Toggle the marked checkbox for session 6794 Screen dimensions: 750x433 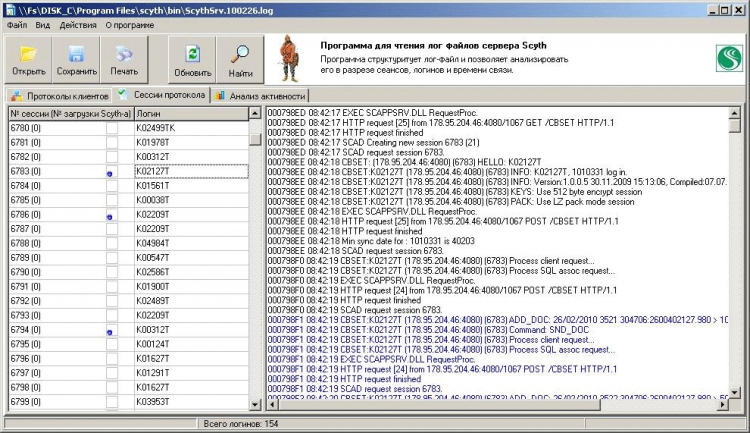(x=112, y=330)
